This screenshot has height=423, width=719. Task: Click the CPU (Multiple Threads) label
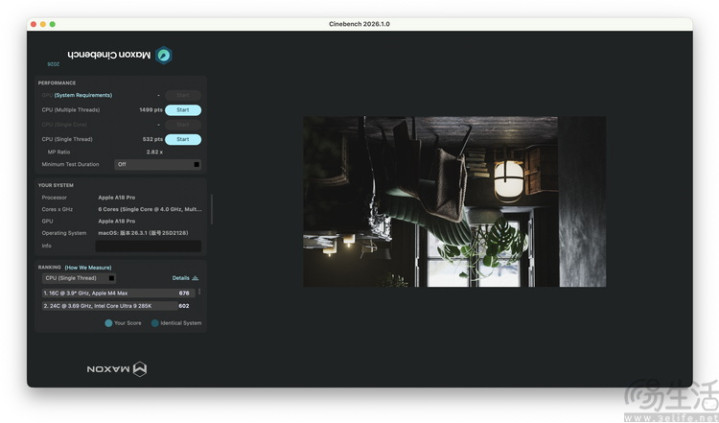pyautogui.click(x=71, y=110)
